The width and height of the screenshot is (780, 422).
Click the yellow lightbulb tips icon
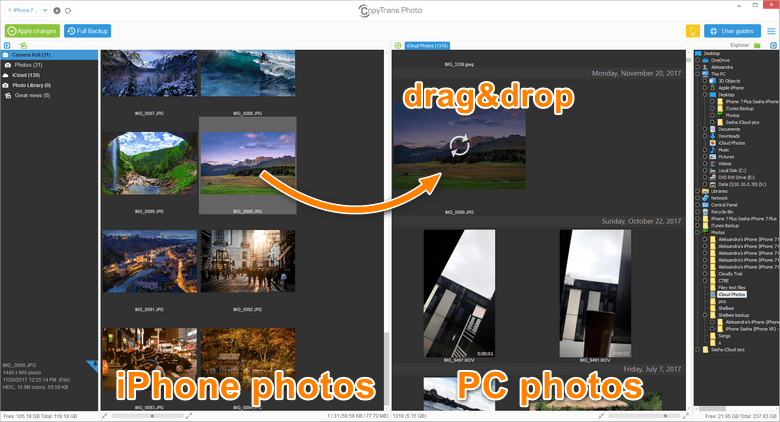click(692, 31)
